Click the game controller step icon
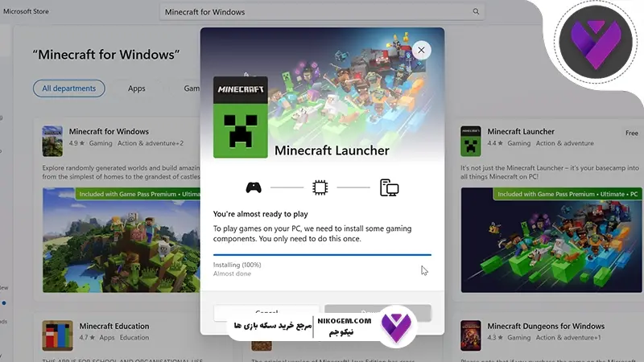 coord(254,187)
